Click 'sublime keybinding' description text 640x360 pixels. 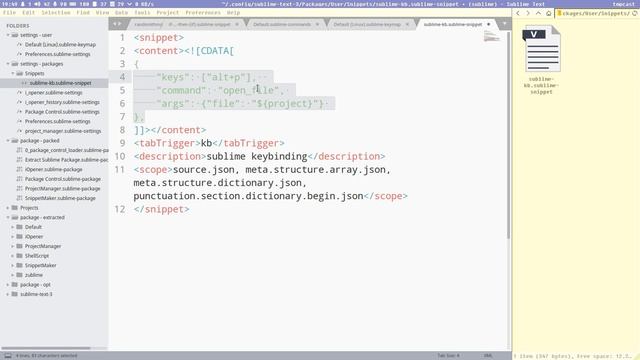257,156
